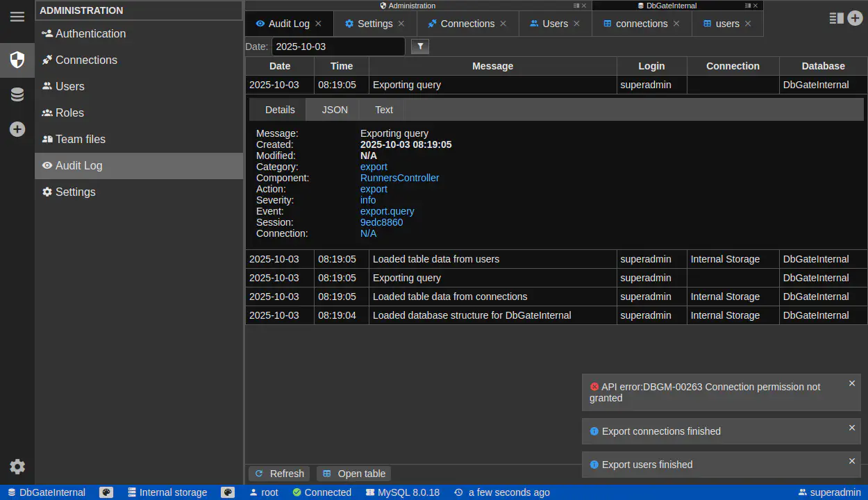Screen dimensions: 868x500
Task: Open the gear settings icon at the bottom left
Action: pos(17,467)
